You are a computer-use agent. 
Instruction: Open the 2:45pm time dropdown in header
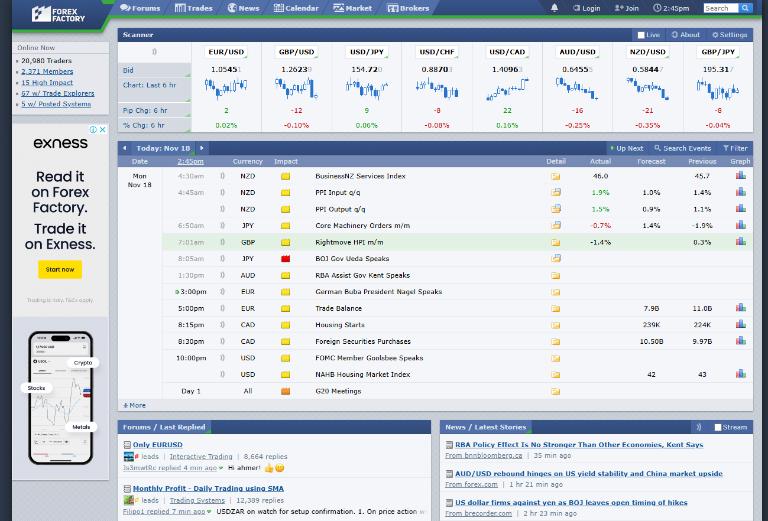click(671, 8)
